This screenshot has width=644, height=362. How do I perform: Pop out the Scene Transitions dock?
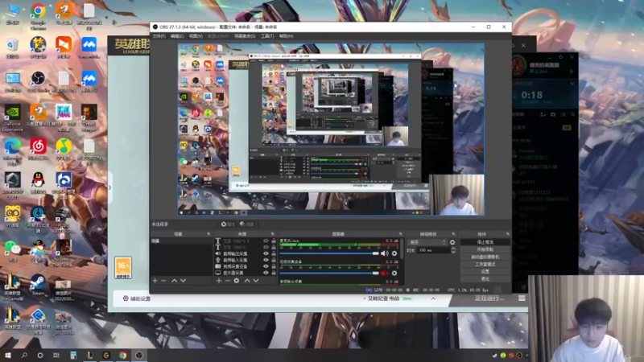pos(453,234)
